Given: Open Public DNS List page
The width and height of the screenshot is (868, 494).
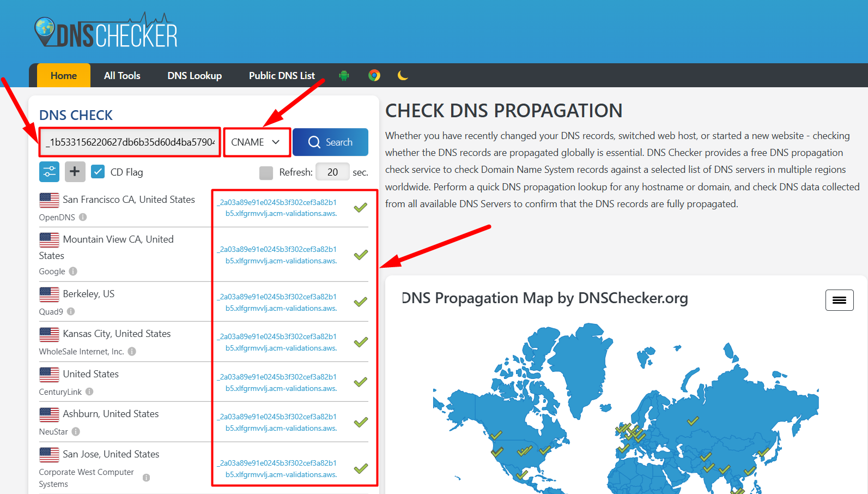Looking at the screenshot, I should click(x=282, y=75).
